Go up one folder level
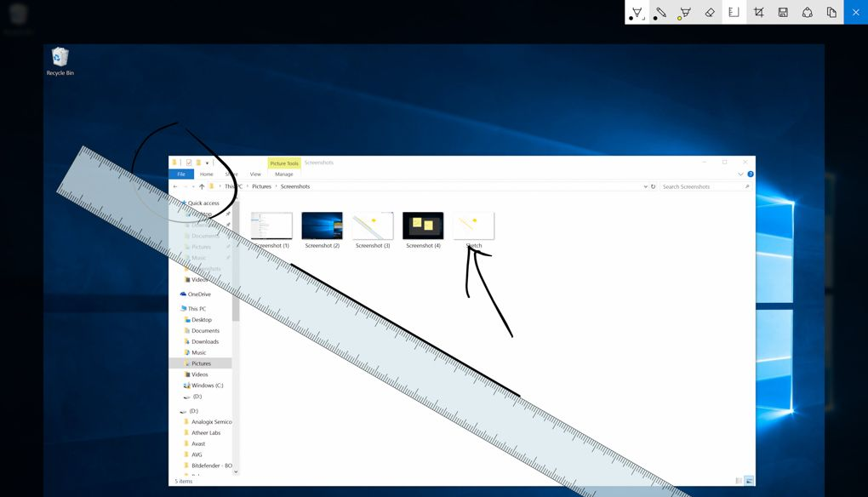The width and height of the screenshot is (868, 497). [x=202, y=186]
